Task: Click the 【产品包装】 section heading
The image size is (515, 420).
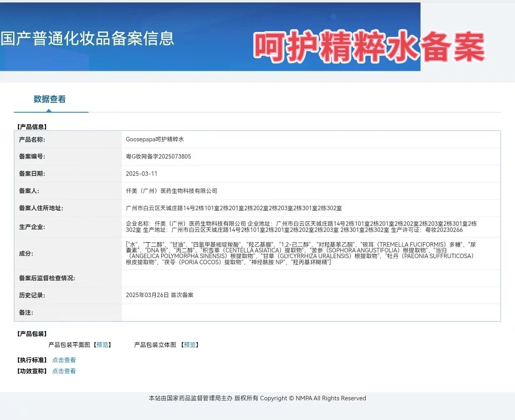Action: click(x=32, y=334)
